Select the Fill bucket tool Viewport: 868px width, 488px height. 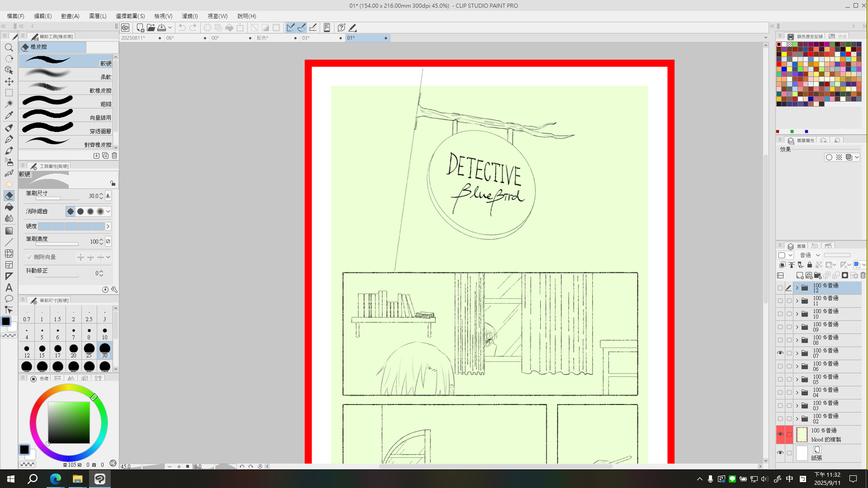(x=9, y=207)
